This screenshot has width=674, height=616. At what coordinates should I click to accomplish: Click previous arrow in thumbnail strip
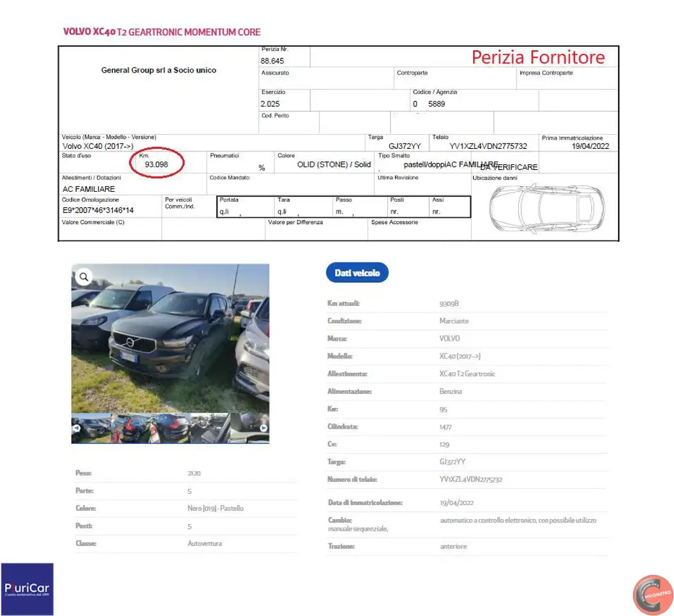(76, 428)
